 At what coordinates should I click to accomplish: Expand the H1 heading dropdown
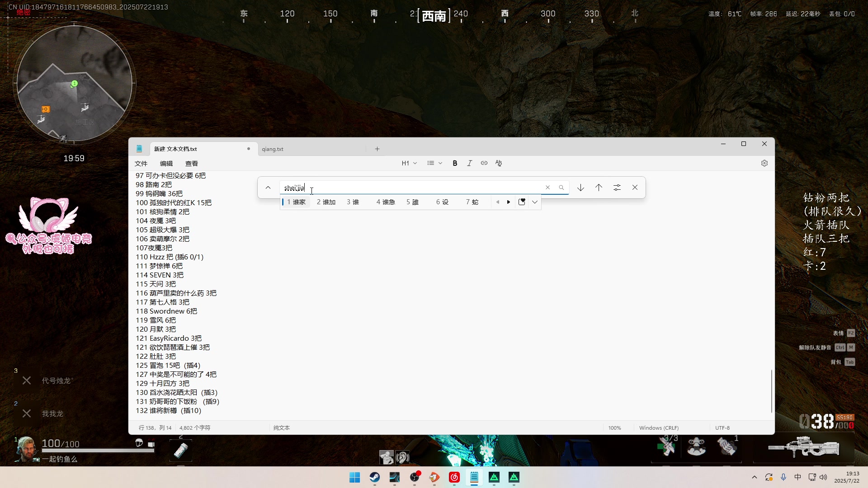point(409,163)
